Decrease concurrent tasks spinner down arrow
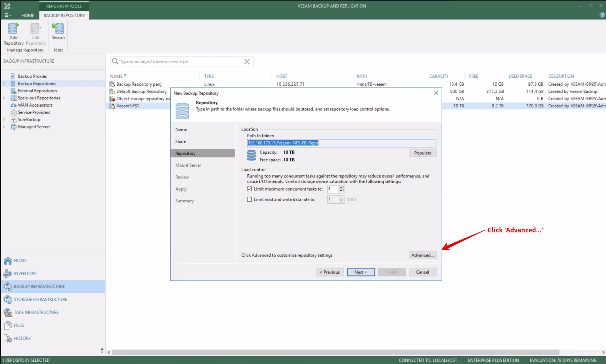Screen dimensions: 606x364 tap(341, 191)
